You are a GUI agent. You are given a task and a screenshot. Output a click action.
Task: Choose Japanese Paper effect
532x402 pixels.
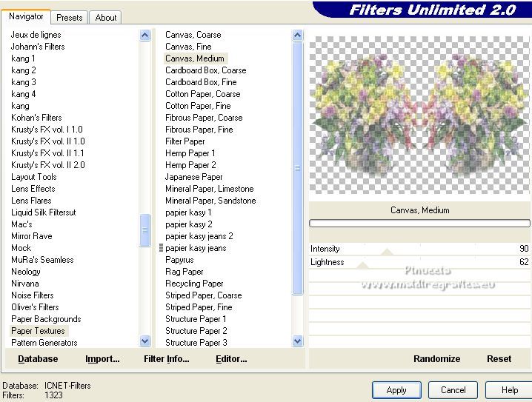(x=193, y=177)
